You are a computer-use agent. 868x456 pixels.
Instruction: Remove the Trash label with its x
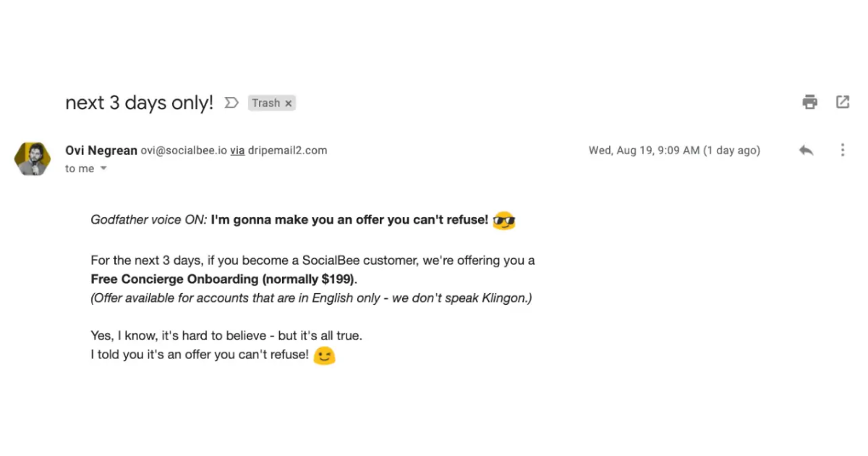(x=289, y=104)
